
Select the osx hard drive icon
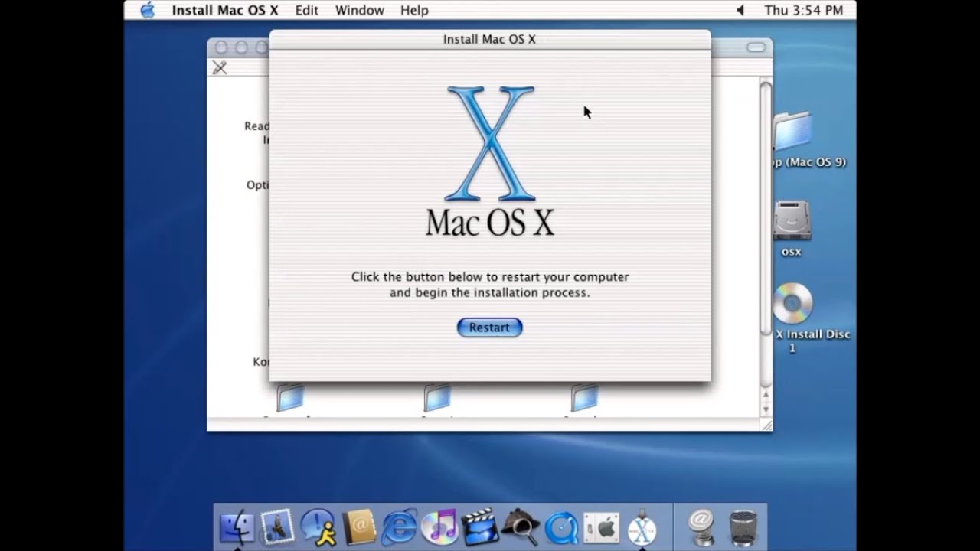tap(792, 221)
